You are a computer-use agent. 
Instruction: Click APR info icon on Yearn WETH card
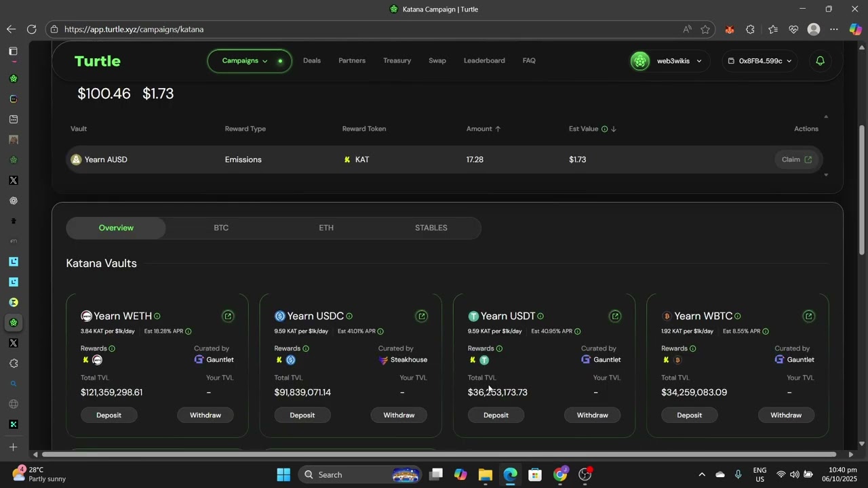click(x=189, y=331)
